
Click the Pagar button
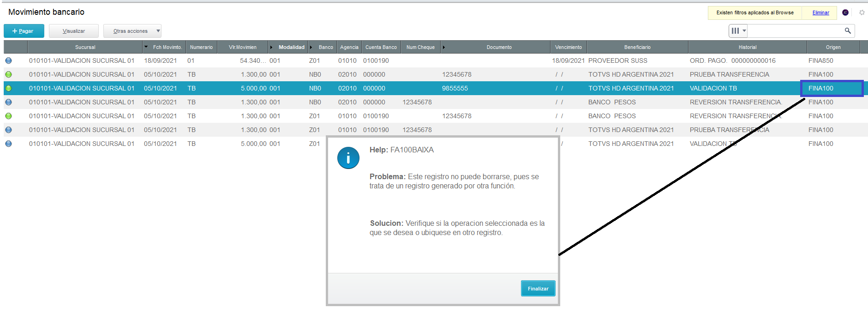(x=24, y=31)
